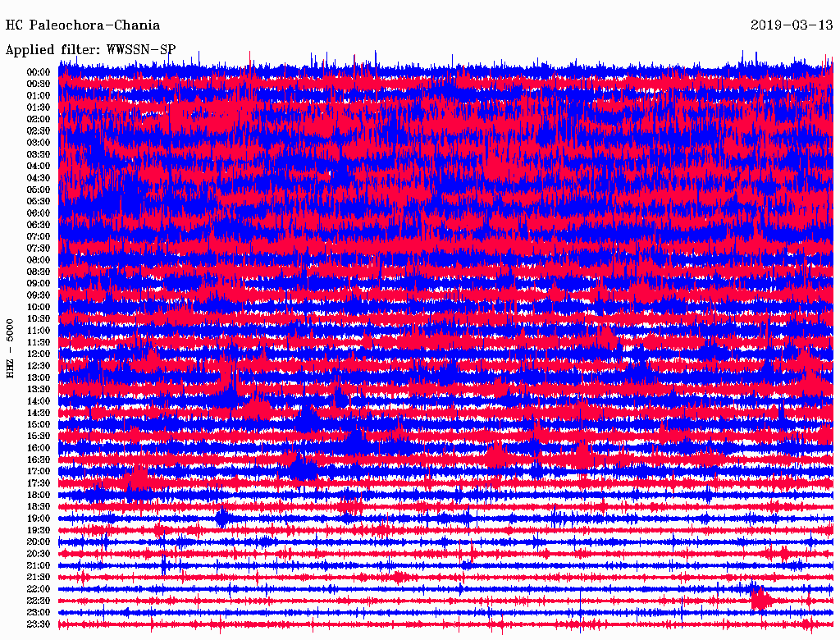
Task: Click the 14:00 time label
Action: click(39, 401)
